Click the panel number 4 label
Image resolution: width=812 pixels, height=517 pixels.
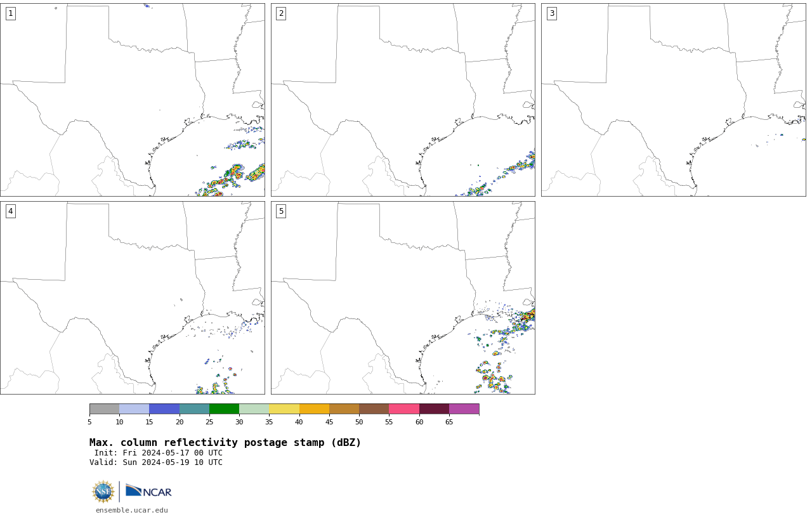(x=10, y=211)
